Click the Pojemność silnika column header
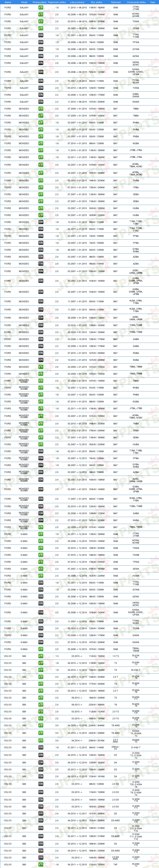This screenshot has height=868, width=159. 57,2
